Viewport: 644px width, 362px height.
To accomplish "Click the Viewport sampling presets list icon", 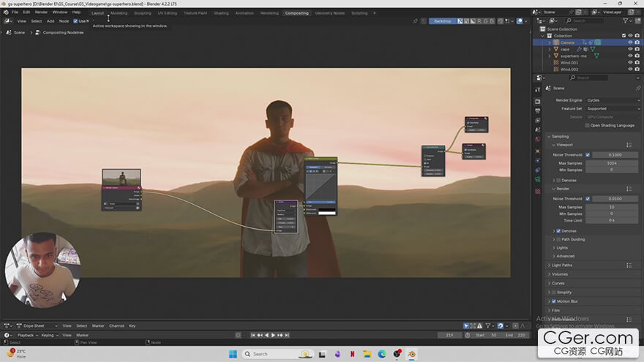I will (629, 145).
